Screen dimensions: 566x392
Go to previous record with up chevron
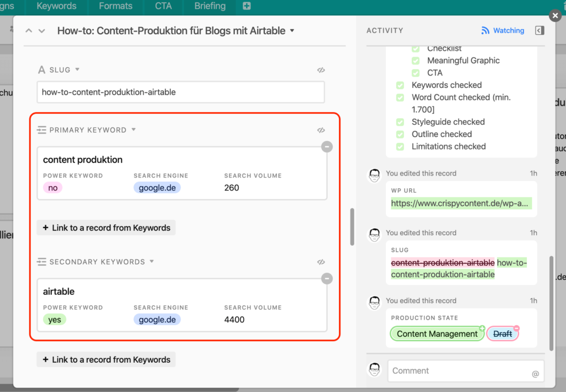(x=29, y=31)
